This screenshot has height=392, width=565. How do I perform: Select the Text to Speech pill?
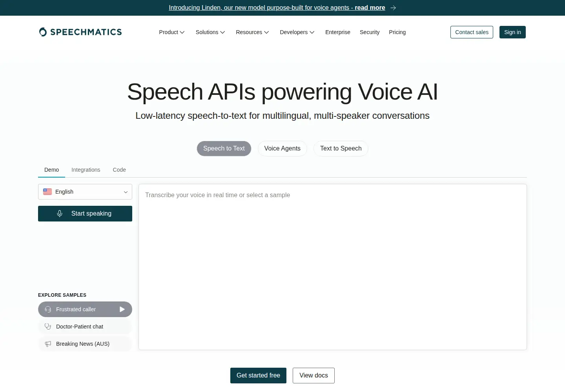click(x=341, y=149)
